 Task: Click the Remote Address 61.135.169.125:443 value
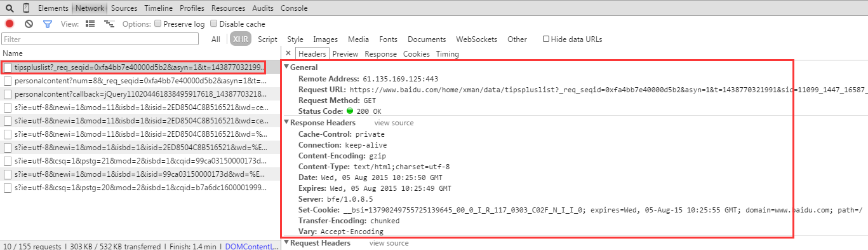click(401, 79)
